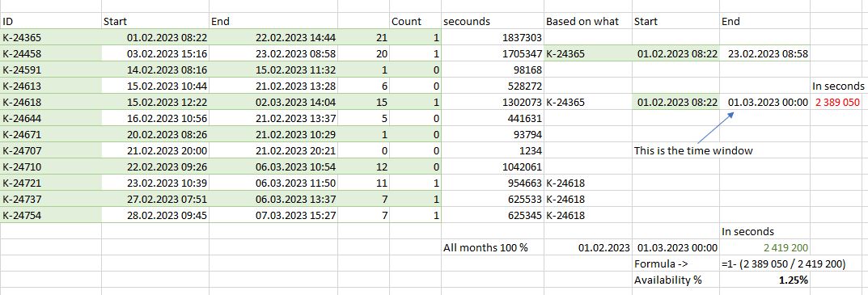This screenshot has width=868, height=295.
Task: Select seconds value 98168
Action: pyautogui.click(x=492, y=70)
